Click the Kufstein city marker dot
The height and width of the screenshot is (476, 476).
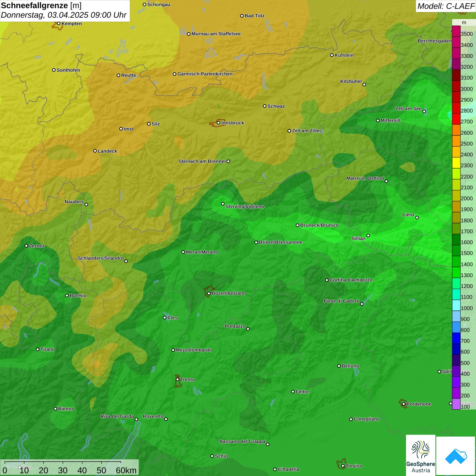click(332, 55)
